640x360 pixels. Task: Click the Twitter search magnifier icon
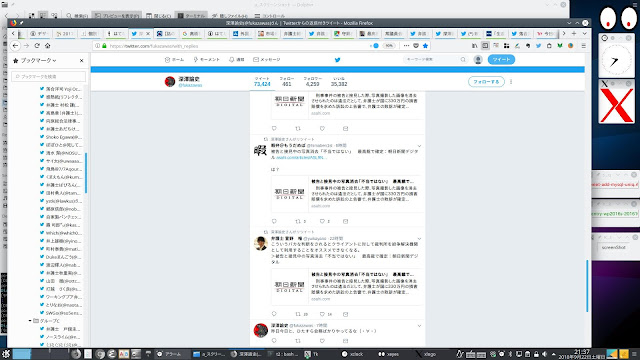[463, 60]
